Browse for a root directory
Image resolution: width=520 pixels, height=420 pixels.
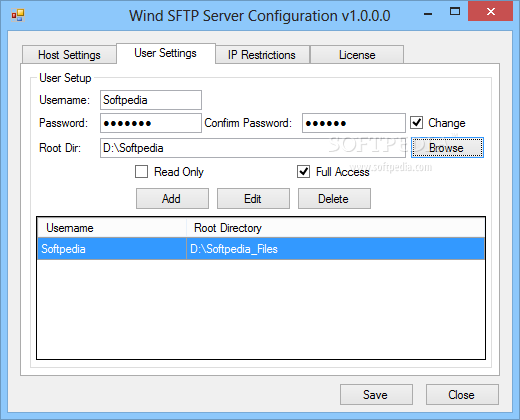[447, 148]
